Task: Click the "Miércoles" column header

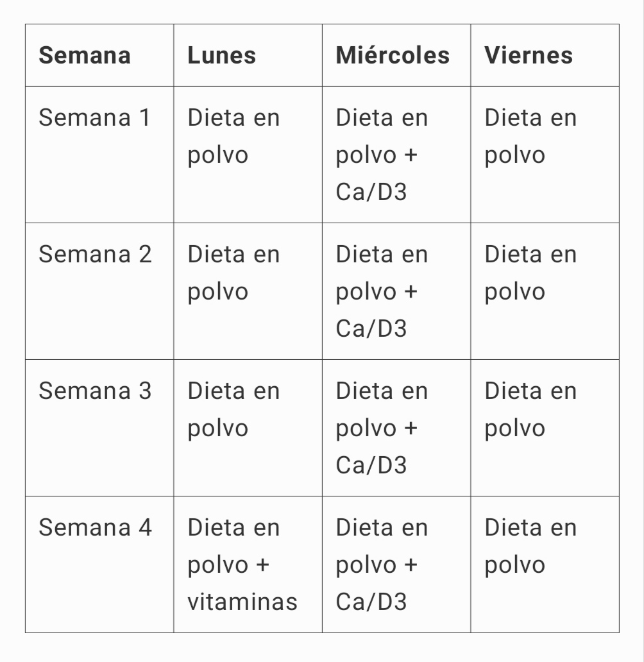Action: [x=393, y=55]
